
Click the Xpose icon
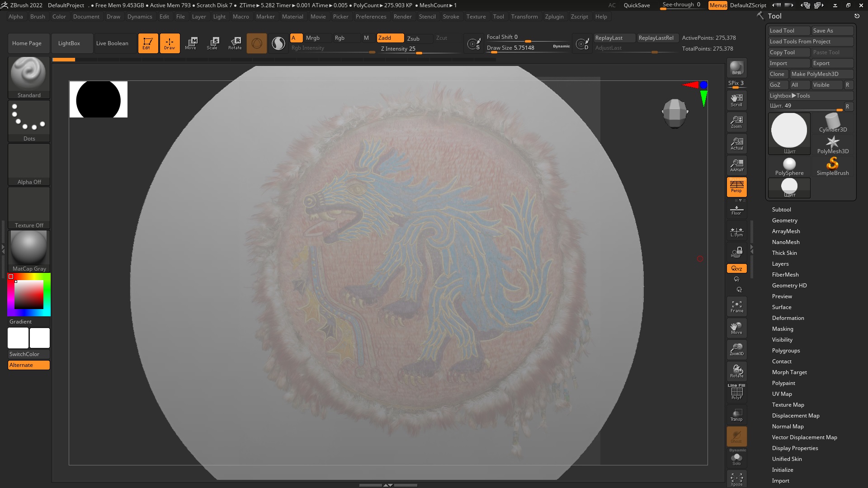click(x=736, y=479)
